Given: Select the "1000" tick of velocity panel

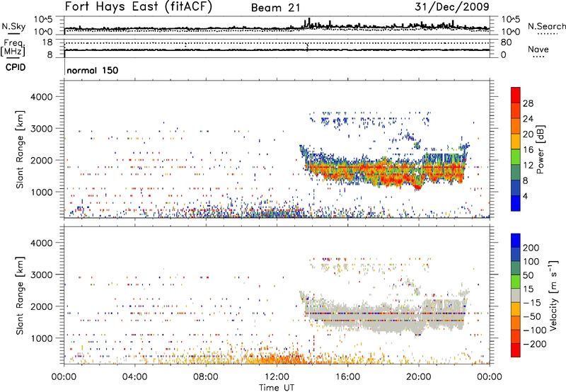Looking at the screenshot, I should 41,338.
